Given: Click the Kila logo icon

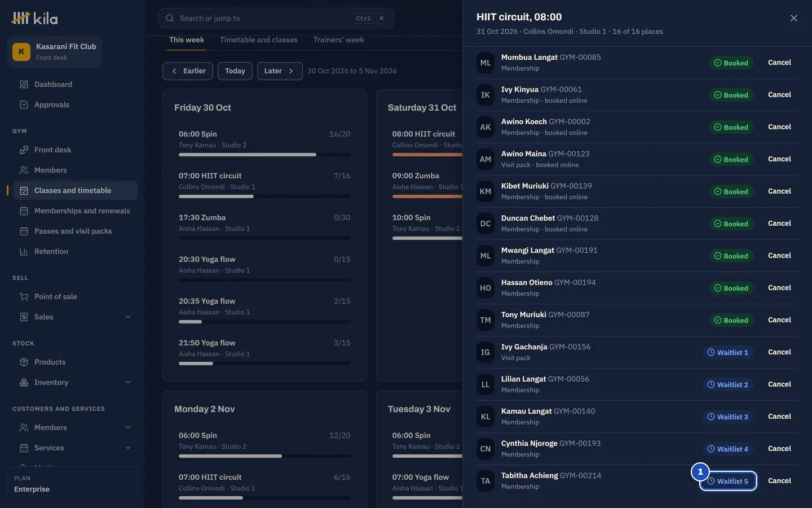Looking at the screenshot, I should pyautogui.click(x=21, y=18).
